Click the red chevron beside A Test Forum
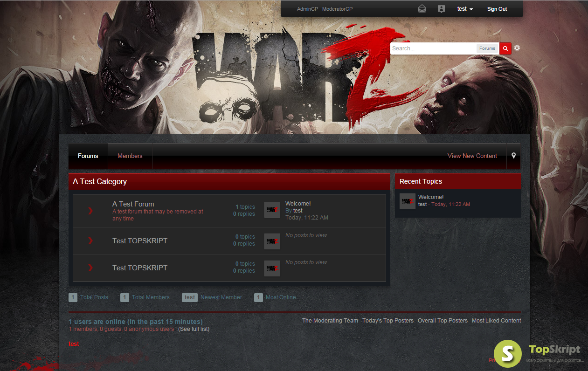 click(x=90, y=211)
